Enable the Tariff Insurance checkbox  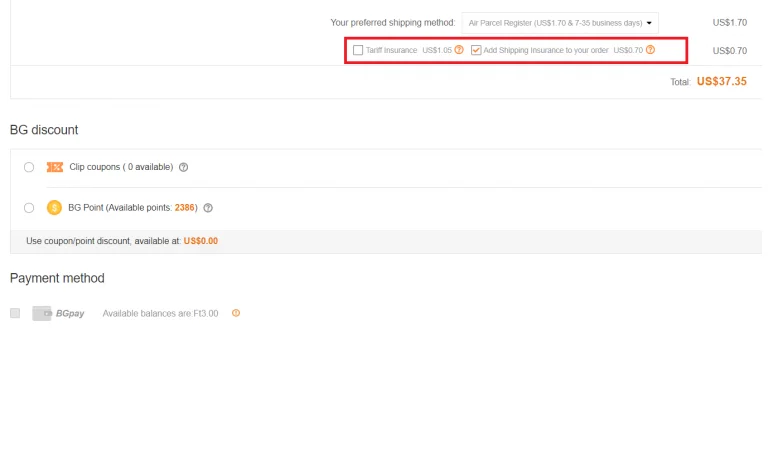(358, 50)
